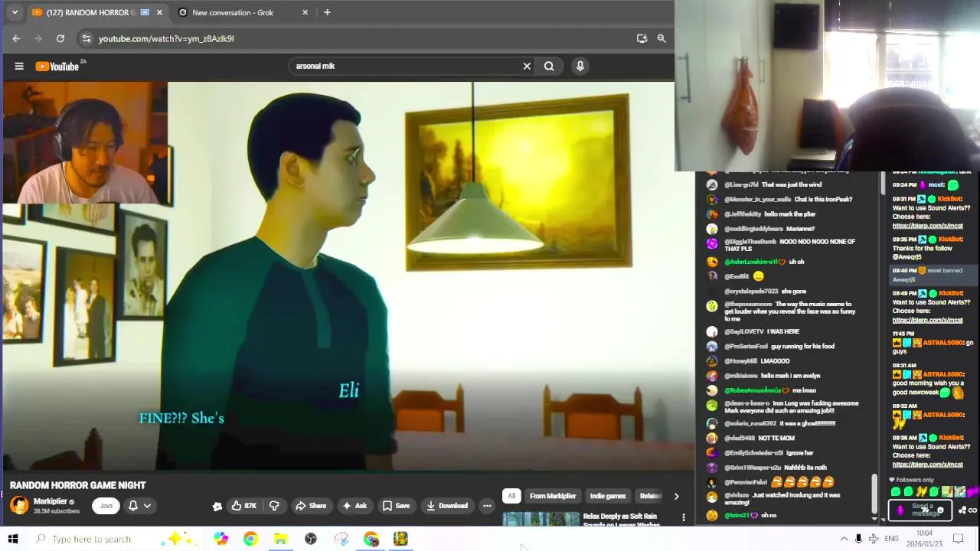Click the browser forward arrow
Image resolution: width=980 pixels, height=551 pixels.
click(38, 38)
